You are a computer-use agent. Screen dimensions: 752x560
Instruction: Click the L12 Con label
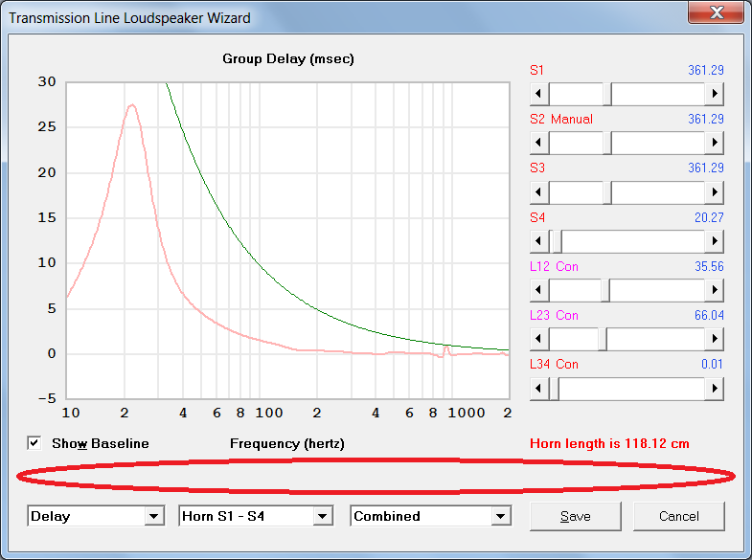554,266
